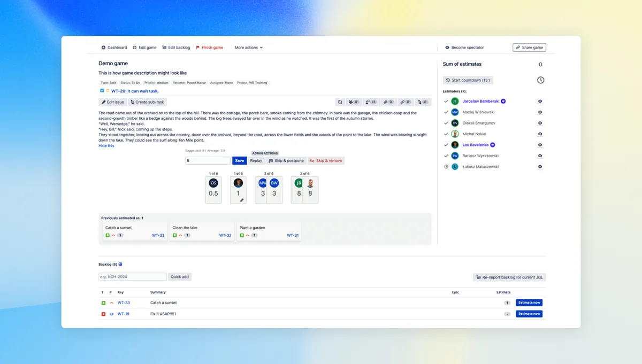The image size is (642, 364).
Task: Click the Lex Kovalenko name
Action: 476,145
